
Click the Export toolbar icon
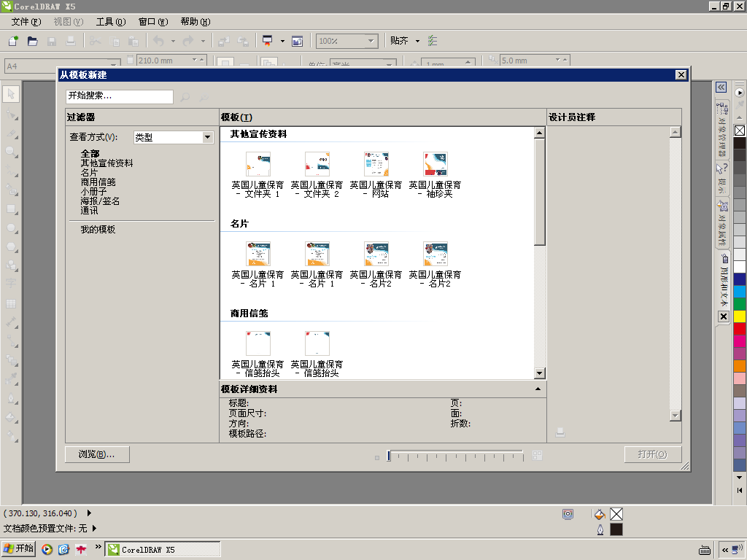pyautogui.click(x=242, y=41)
